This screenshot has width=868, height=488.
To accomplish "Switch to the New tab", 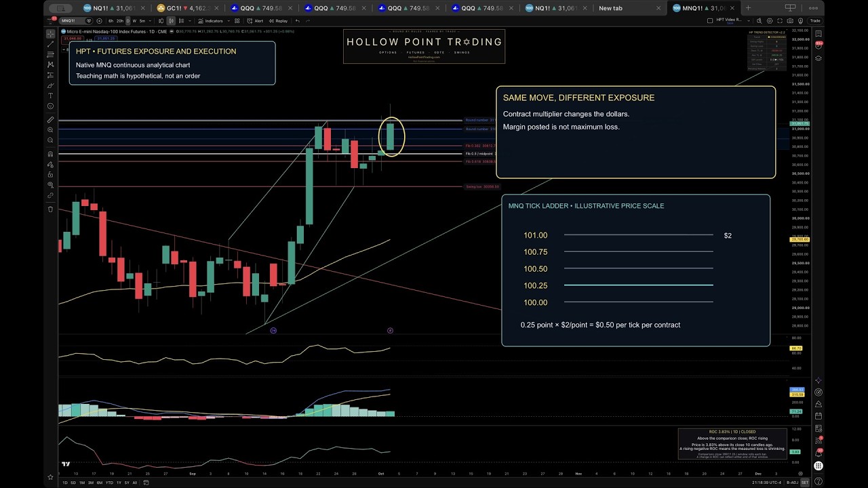I will tap(628, 8).
